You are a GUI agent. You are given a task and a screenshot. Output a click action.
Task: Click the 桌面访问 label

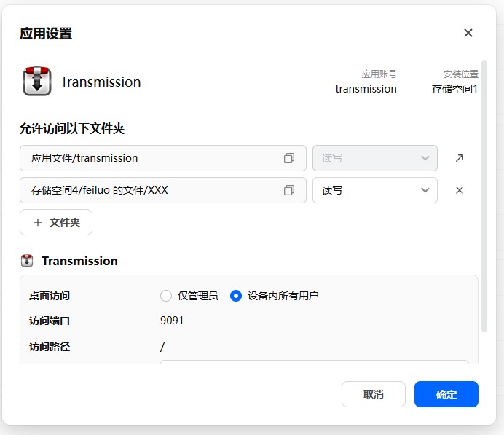tap(50, 296)
